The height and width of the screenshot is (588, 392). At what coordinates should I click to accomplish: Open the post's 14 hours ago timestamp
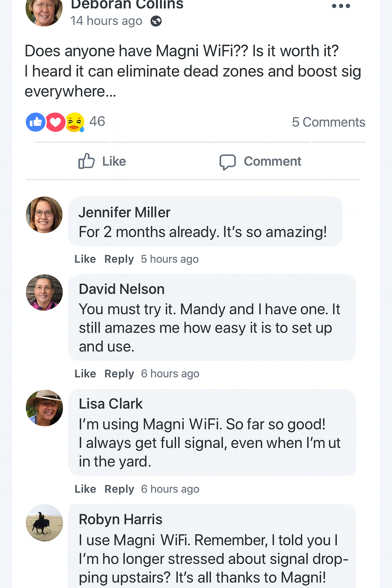pyautogui.click(x=106, y=21)
